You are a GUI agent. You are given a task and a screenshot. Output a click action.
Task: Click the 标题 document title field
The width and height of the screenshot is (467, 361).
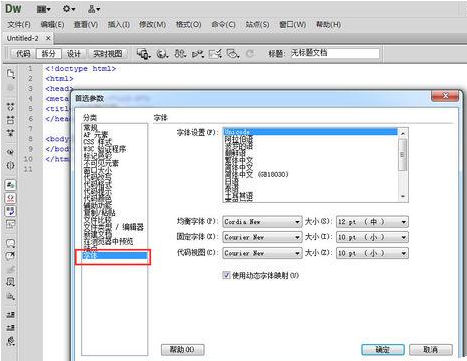tap(335, 53)
